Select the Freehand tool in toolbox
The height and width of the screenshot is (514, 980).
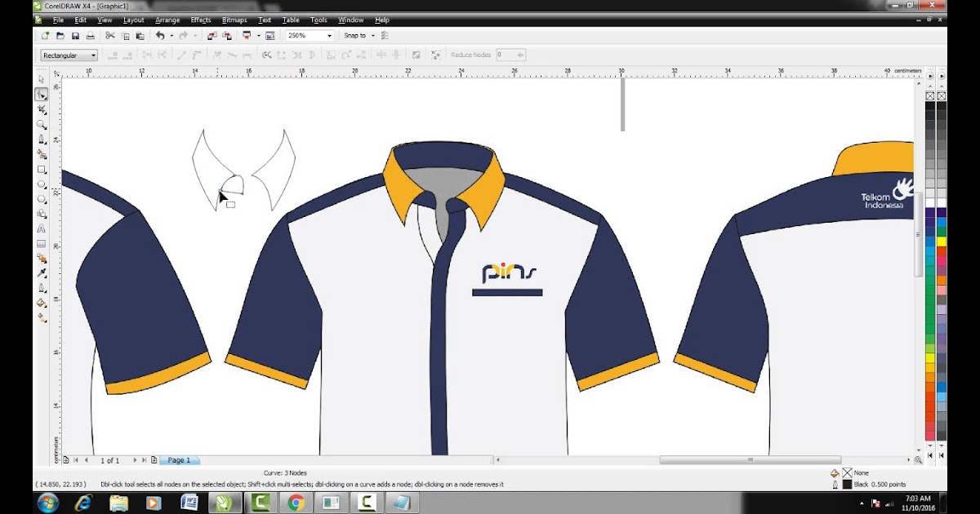coord(42,140)
